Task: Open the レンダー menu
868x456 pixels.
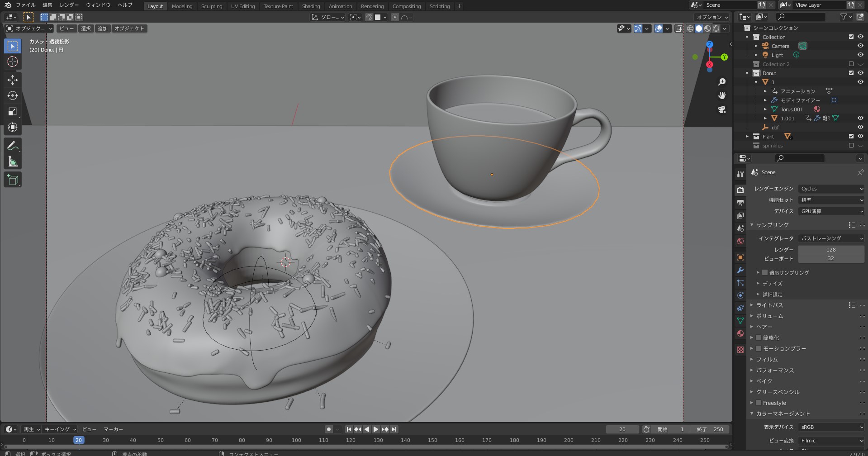Action: (x=69, y=5)
